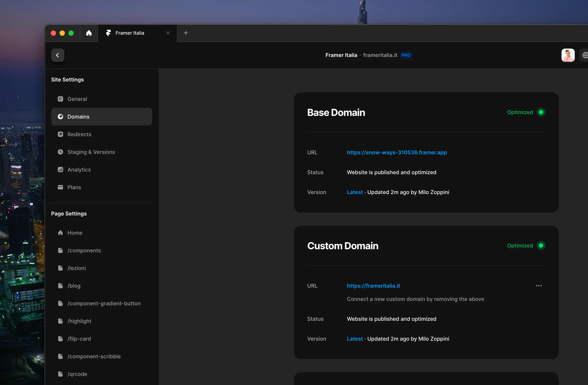
Task: Open the Home page settings
Action: tap(75, 233)
